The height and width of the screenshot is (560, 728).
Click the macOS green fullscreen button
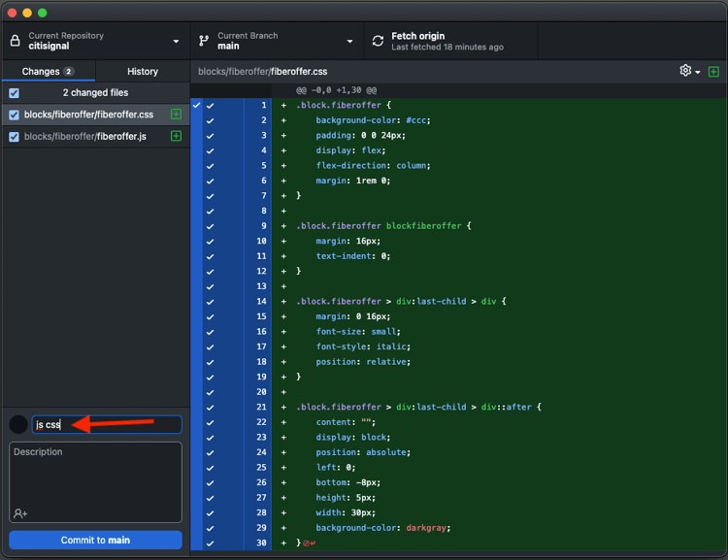point(43,13)
